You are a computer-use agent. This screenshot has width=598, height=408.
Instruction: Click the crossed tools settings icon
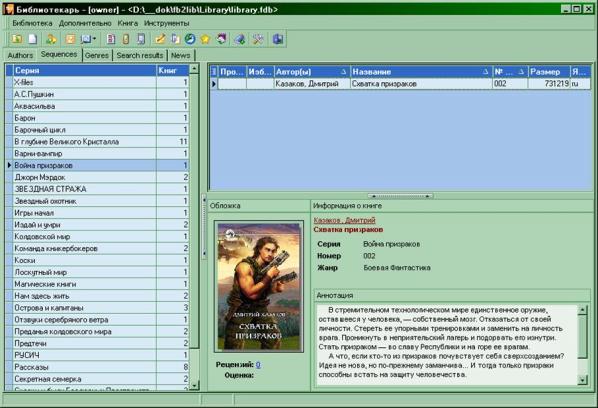(x=258, y=39)
